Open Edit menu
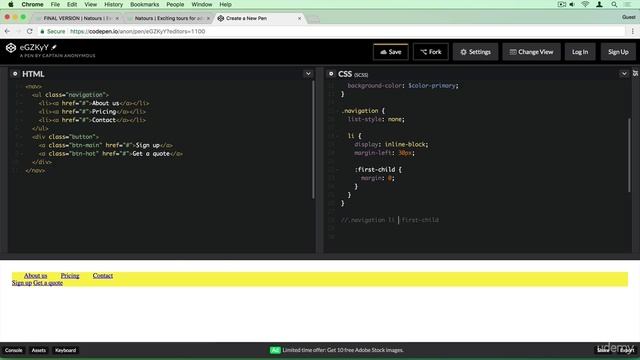Screen dimensions: 640x360 [72, 4]
